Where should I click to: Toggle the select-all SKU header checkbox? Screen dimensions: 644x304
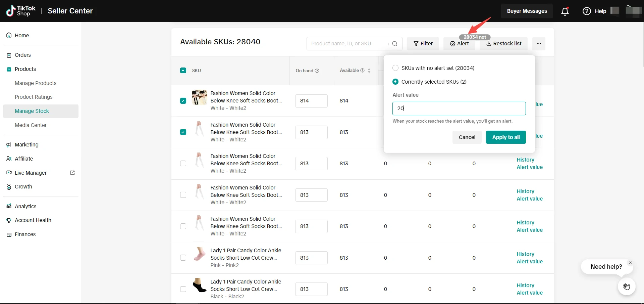click(183, 71)
